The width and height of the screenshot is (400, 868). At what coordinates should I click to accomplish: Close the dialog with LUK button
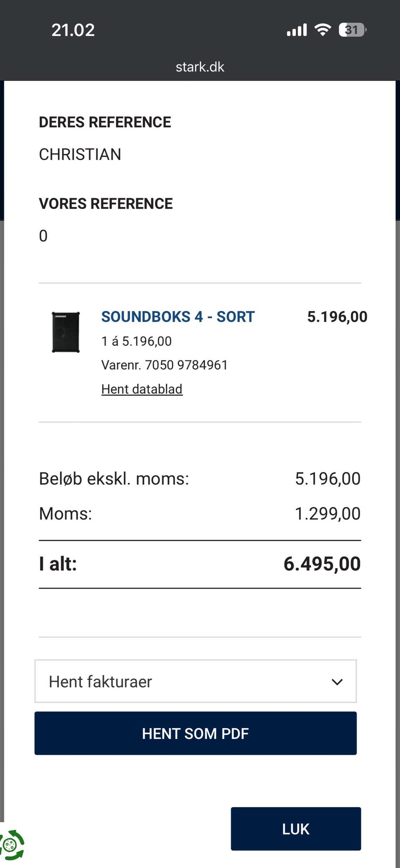pyautogui.click(x=296, y=828)
